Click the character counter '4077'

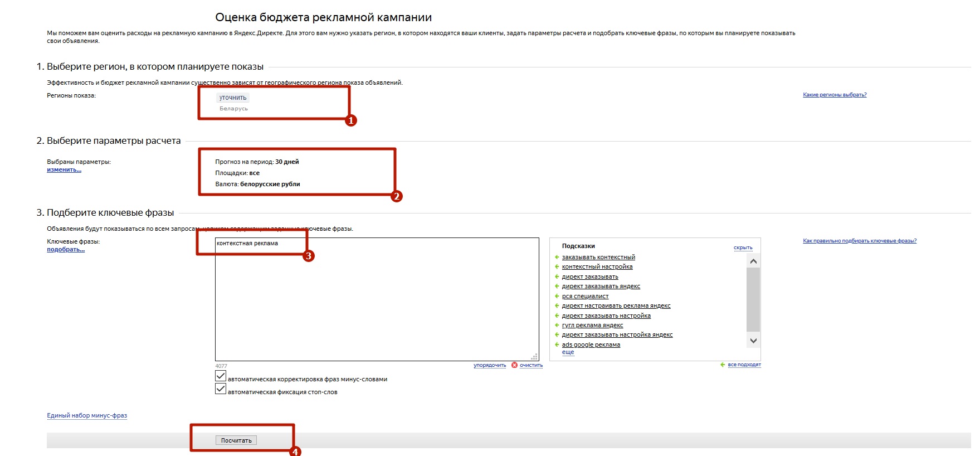coord(221,366)
